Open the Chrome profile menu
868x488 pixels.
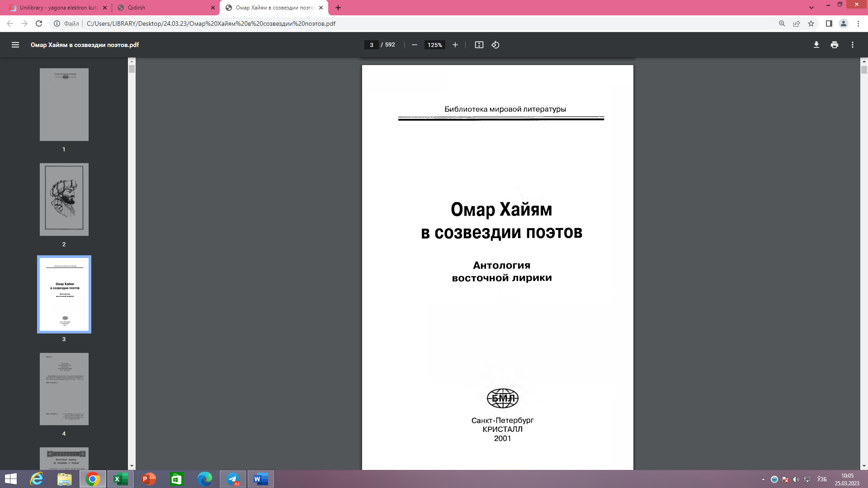844,23
